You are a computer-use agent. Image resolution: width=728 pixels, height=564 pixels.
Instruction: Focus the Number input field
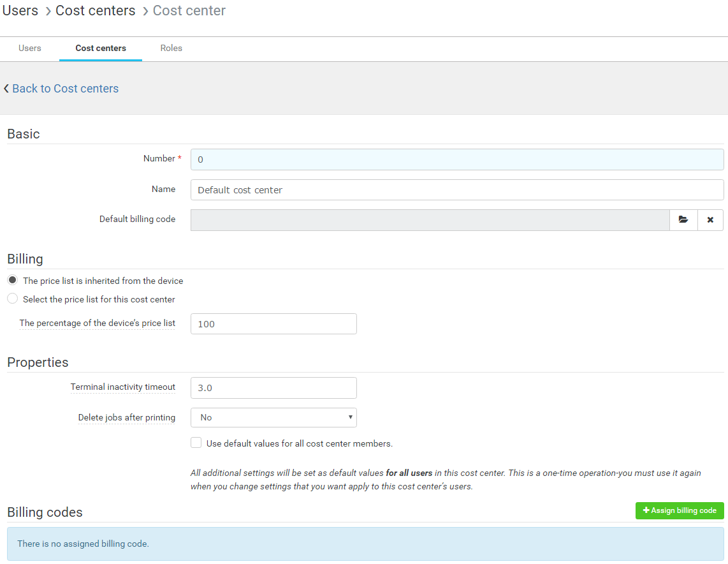click(x=456, y=160)
